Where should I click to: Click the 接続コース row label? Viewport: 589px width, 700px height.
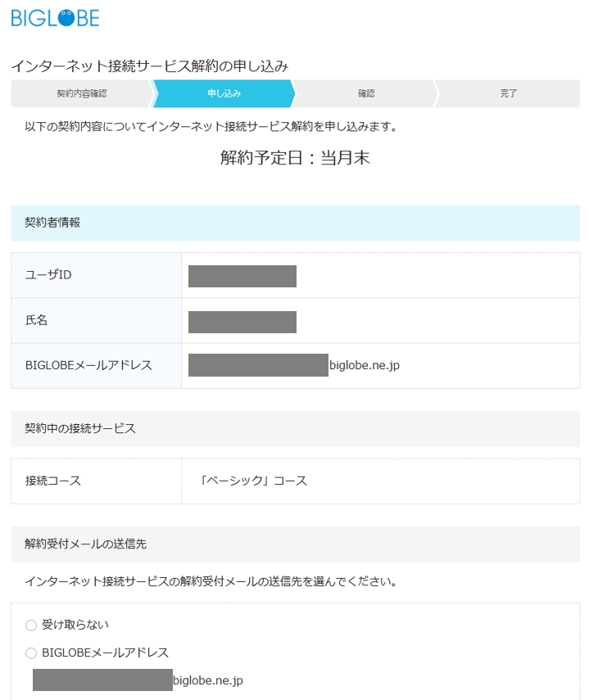tap(53, 481)
